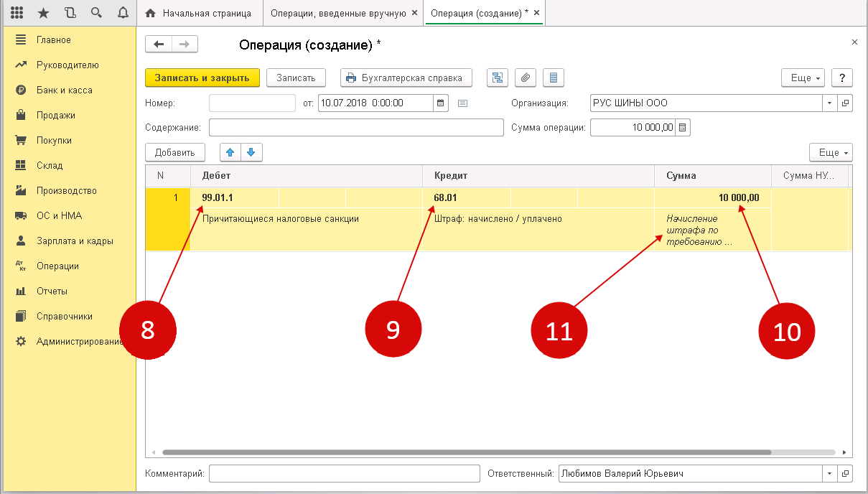This screenshot has height=494, width=868.
Task: Click Начисление штрафа по требованию cell
Action: (712, 230)
